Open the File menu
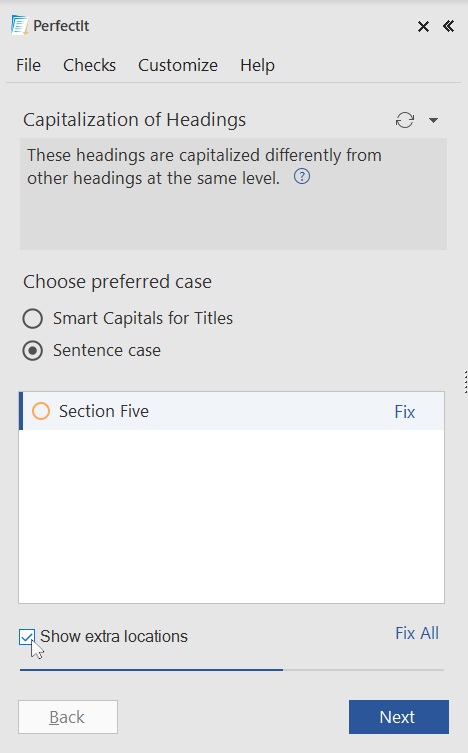The width and height of the screenshot is (468, 753). 28,65
